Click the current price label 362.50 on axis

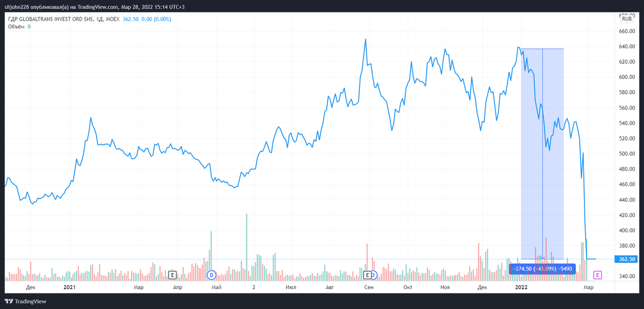pyautogui.click(x=627, y=259)
